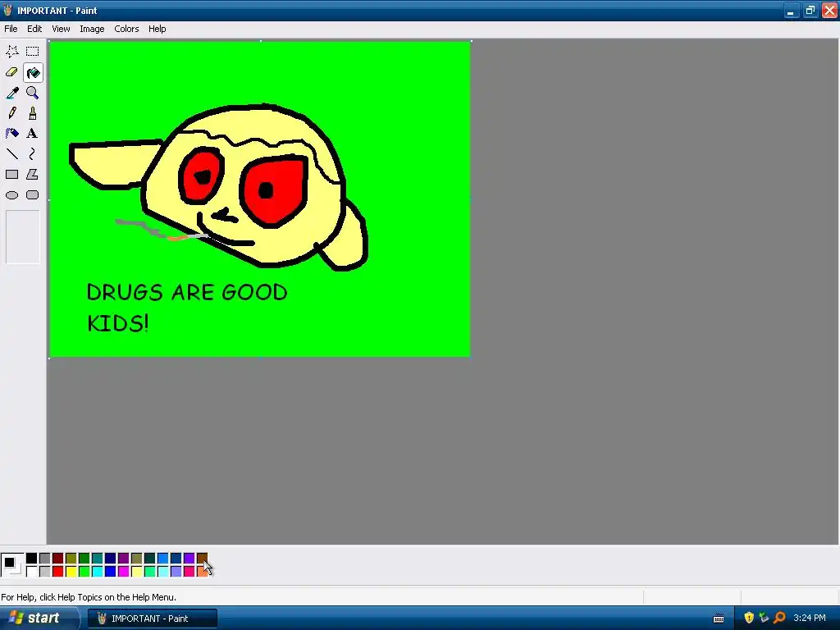Choose the dark gray swatch
The width and height of the screenshot is (840, 630).
45,559
